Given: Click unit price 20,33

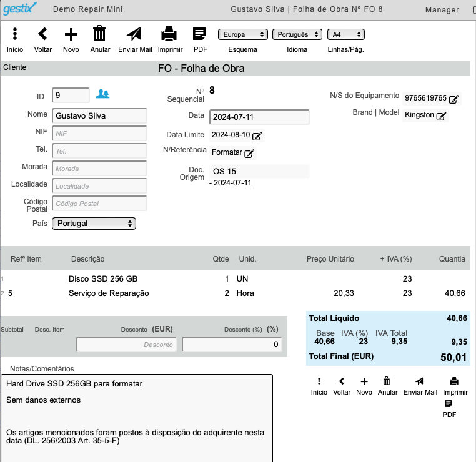Looking at the screenshot, I should click(x=344, y=293).
